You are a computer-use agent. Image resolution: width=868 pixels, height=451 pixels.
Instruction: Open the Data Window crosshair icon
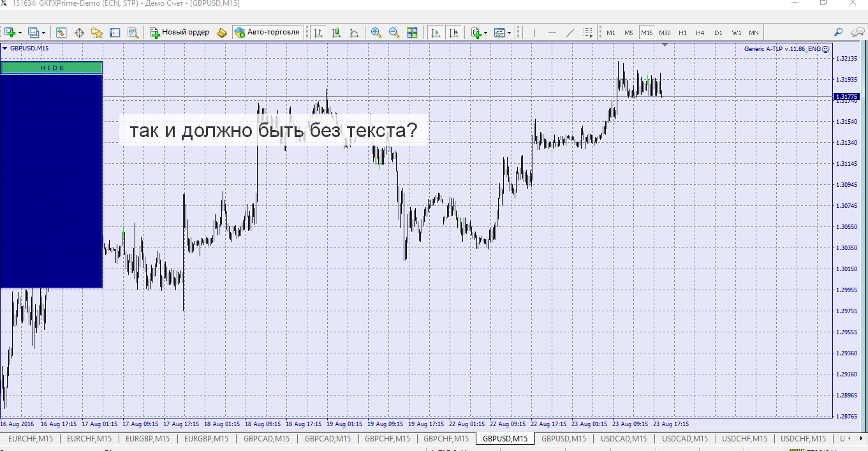click(80, 32)
